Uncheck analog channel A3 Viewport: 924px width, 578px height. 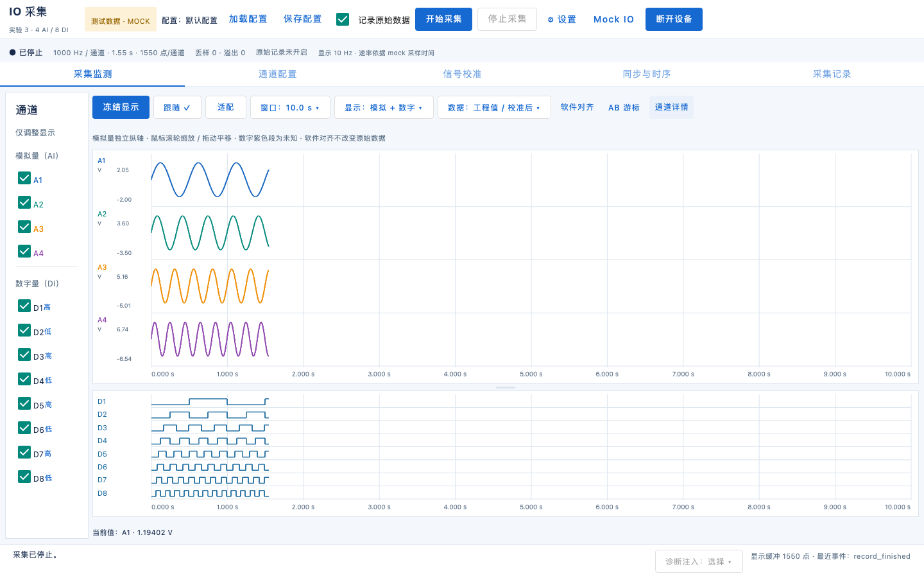click(24, 227)
